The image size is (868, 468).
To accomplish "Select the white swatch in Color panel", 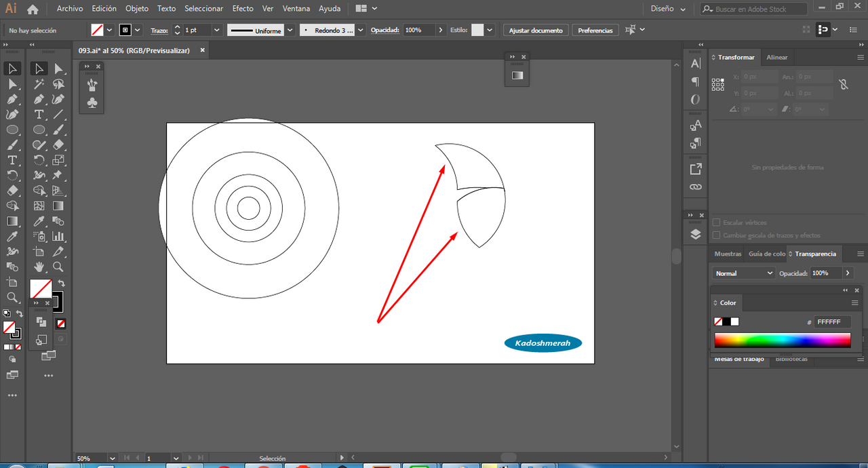I will point(735,321).
